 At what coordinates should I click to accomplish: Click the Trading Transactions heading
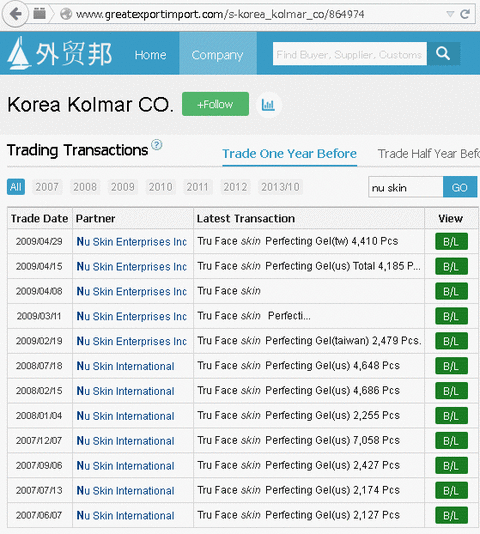click(77, 150)
